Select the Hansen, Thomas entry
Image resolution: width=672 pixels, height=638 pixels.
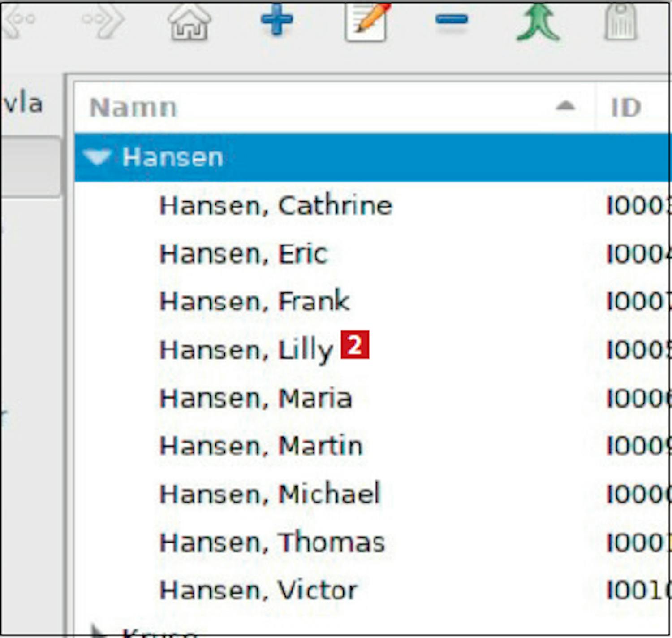(x=272, y=543)
